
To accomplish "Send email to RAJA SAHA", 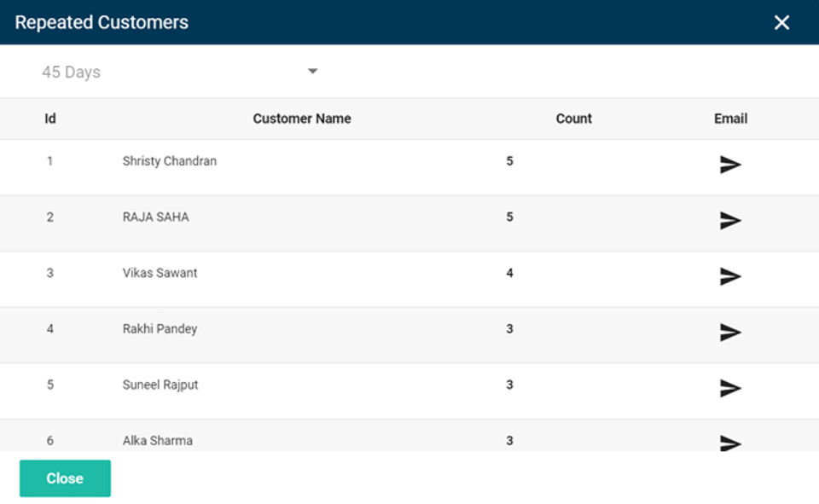I will [x=729, y=221].
